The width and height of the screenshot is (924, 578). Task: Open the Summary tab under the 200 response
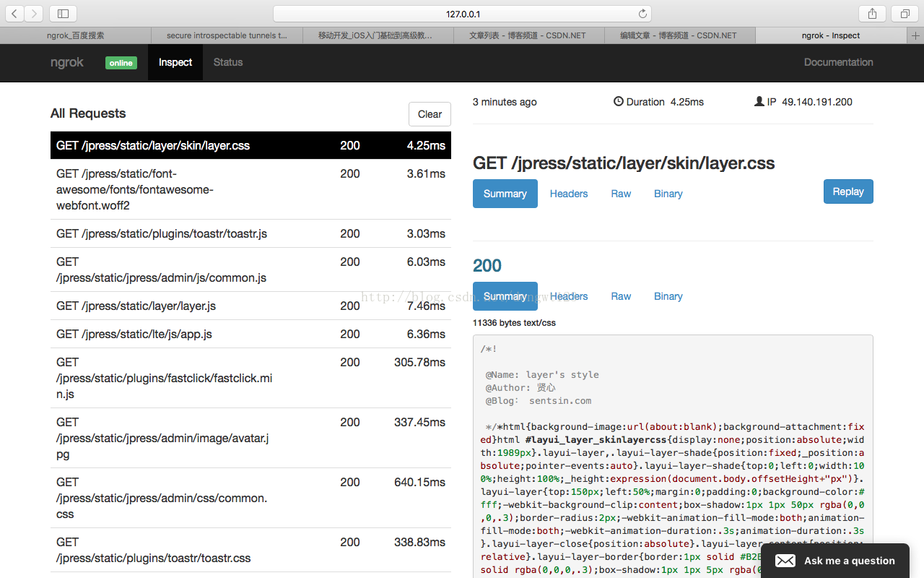(x=505, y=296)
